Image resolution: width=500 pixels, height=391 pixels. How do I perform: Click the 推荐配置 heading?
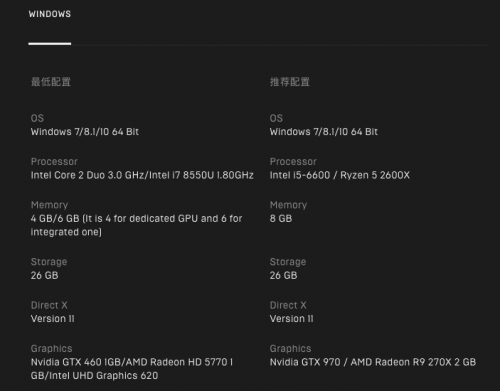290,82
